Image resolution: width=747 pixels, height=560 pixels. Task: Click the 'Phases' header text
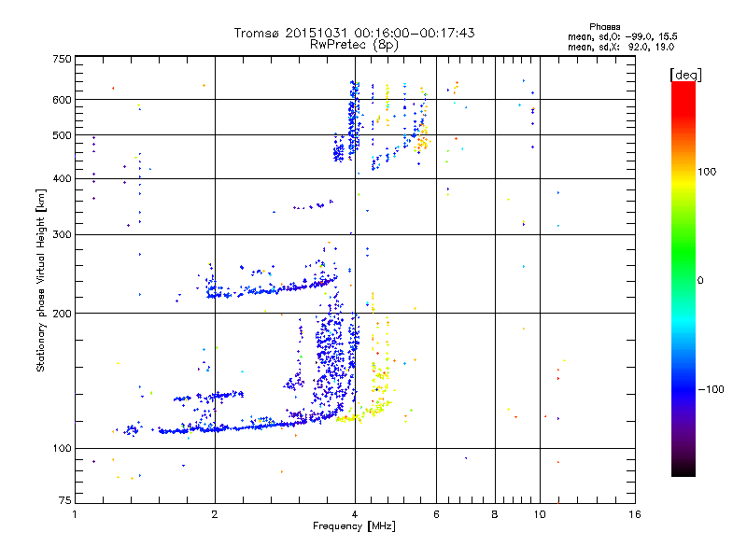point(604,27)
